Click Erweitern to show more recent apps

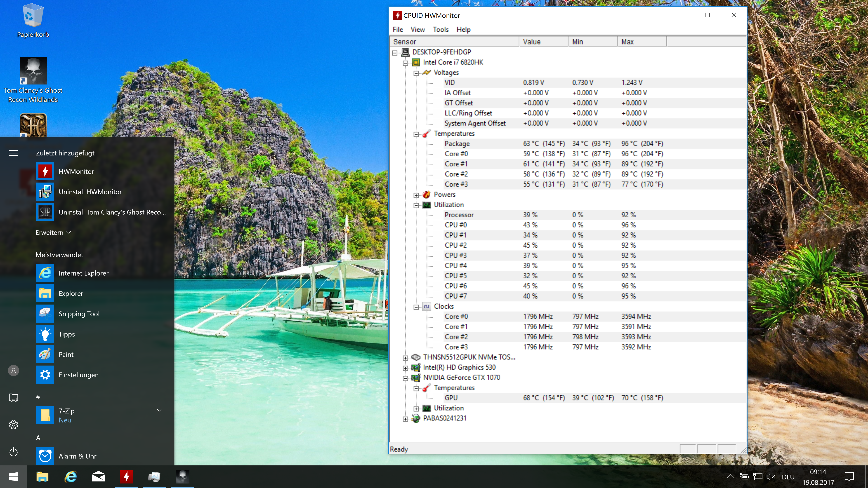click(x=53, y=232)
